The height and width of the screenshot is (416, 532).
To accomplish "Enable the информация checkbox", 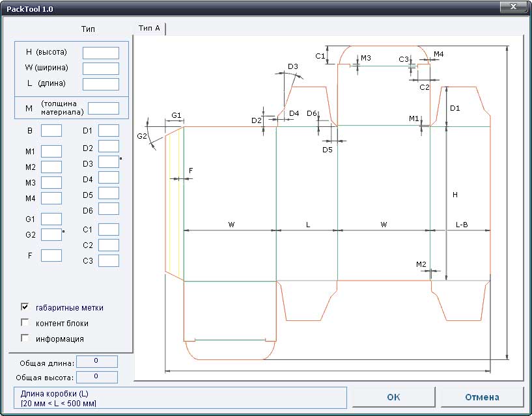I will (25, 339).
